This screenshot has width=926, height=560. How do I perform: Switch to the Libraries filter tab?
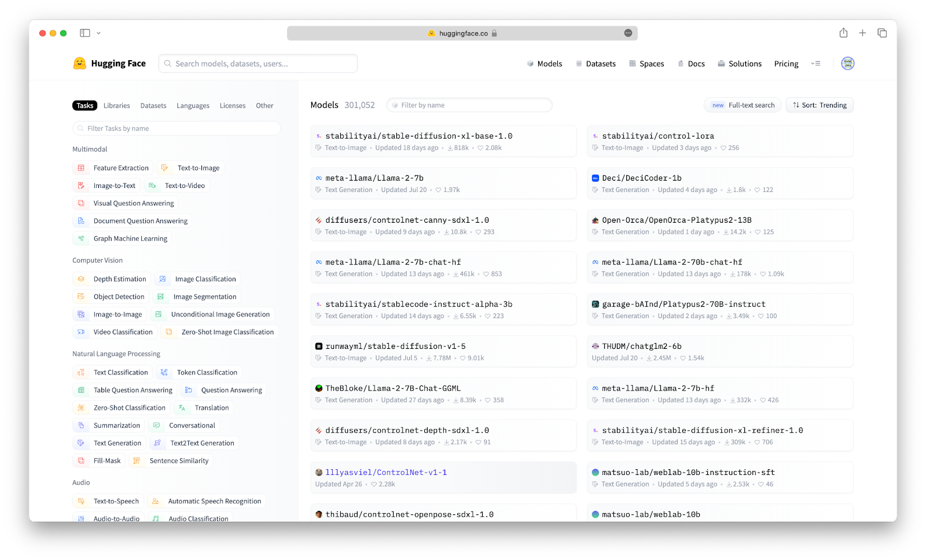pyautogui.click(x=117, y=105)
